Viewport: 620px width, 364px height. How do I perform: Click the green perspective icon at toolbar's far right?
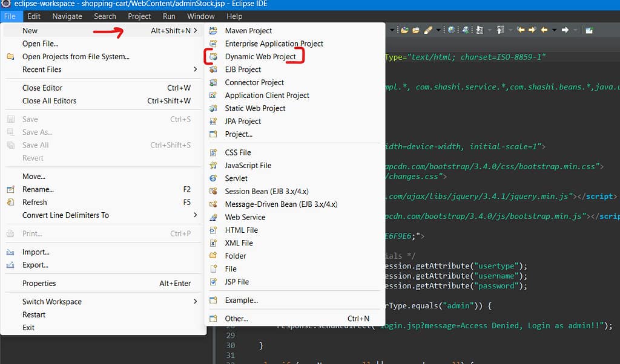(x=589, y=28)
